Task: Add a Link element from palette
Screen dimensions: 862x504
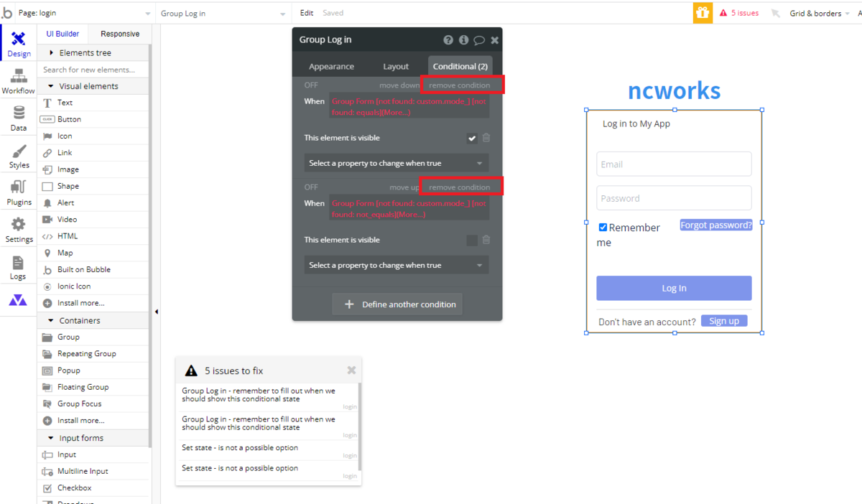Action: (93, 153)
